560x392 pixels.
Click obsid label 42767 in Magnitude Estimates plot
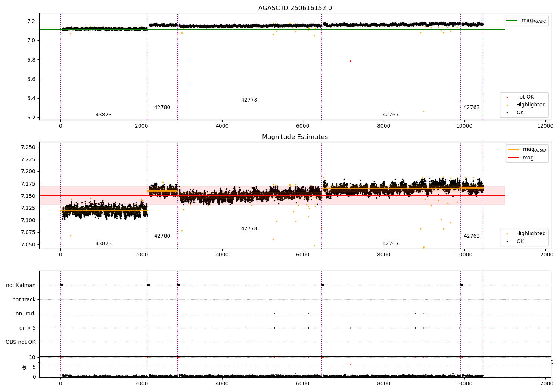pyautogui.click(x=391, y=244)
